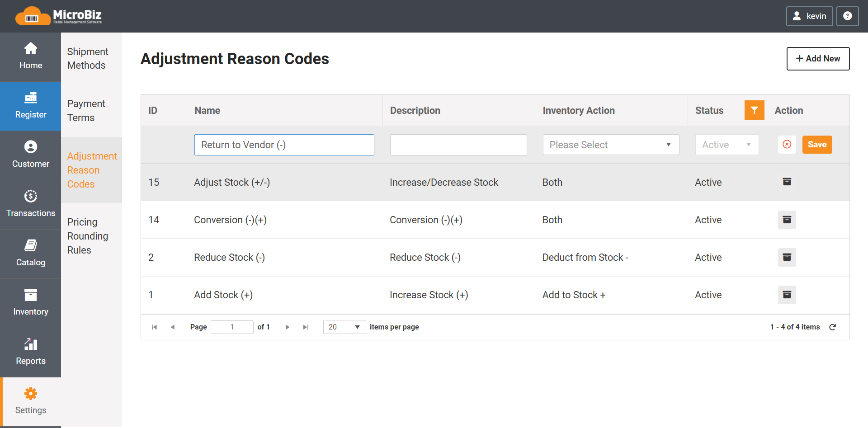This screenshot has width=868, height=428.
Task: Go to the Inventory section
Action: tap(30, 303)
